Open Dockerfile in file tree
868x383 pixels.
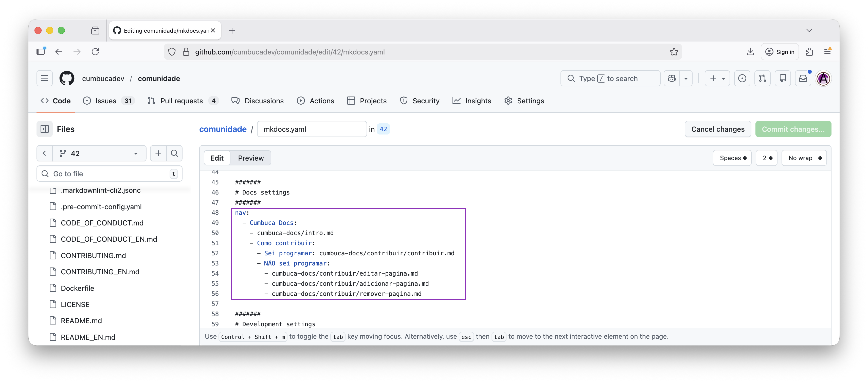(x=77, y=288)
